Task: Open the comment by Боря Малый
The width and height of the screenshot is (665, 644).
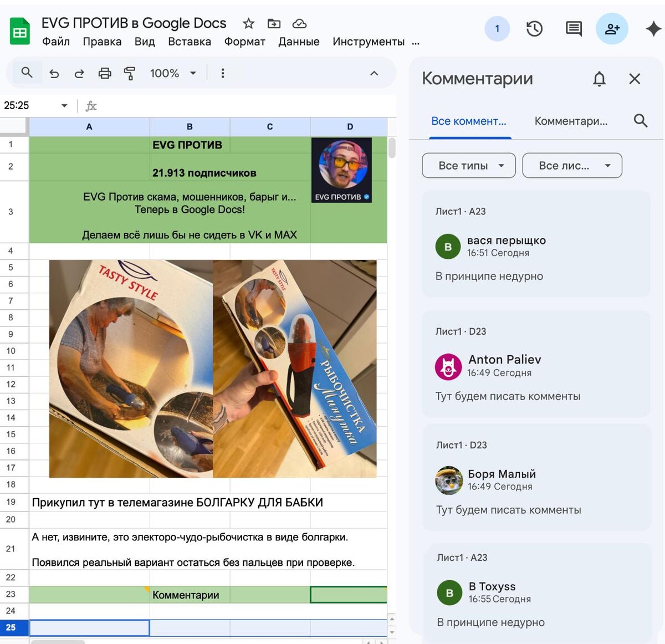Action: [x=536, y=478]
